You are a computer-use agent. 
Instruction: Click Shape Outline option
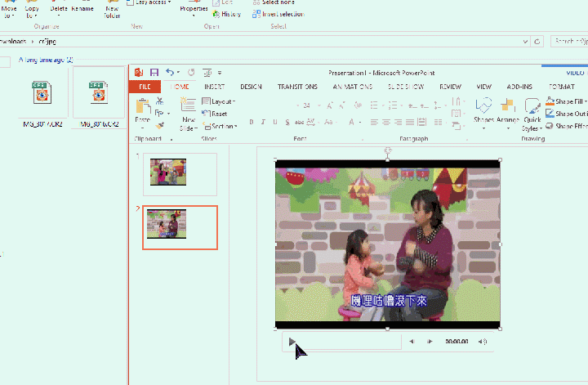[566, 114]
